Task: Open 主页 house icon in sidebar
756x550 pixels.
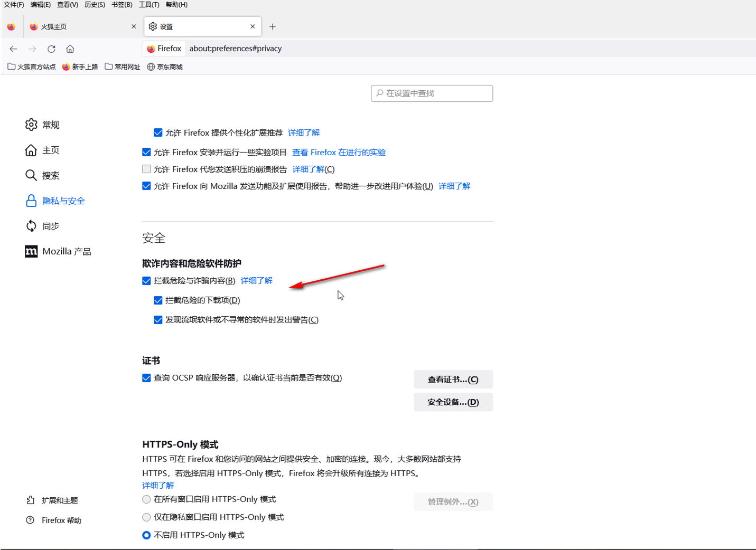Action: point(31,150)
